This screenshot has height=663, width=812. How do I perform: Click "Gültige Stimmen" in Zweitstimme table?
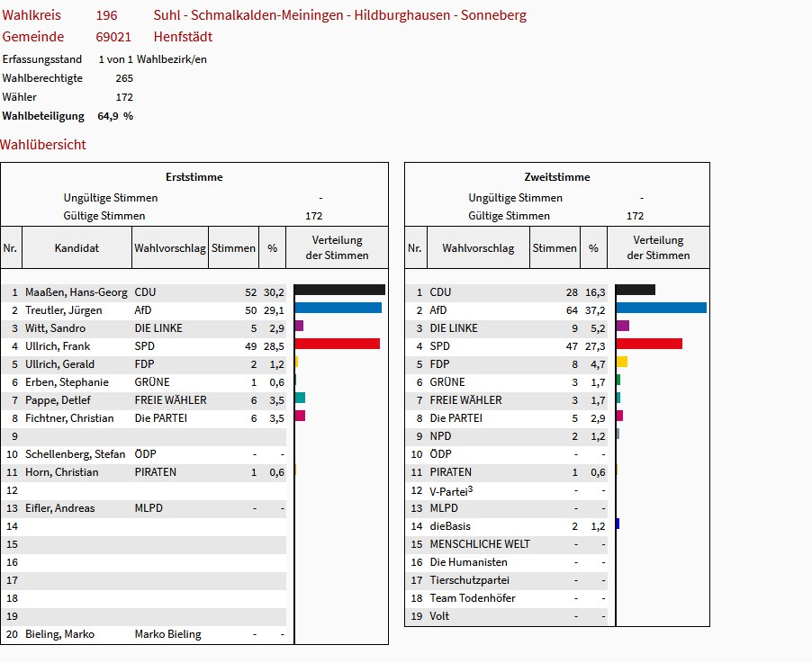click(x=509, y=216)
